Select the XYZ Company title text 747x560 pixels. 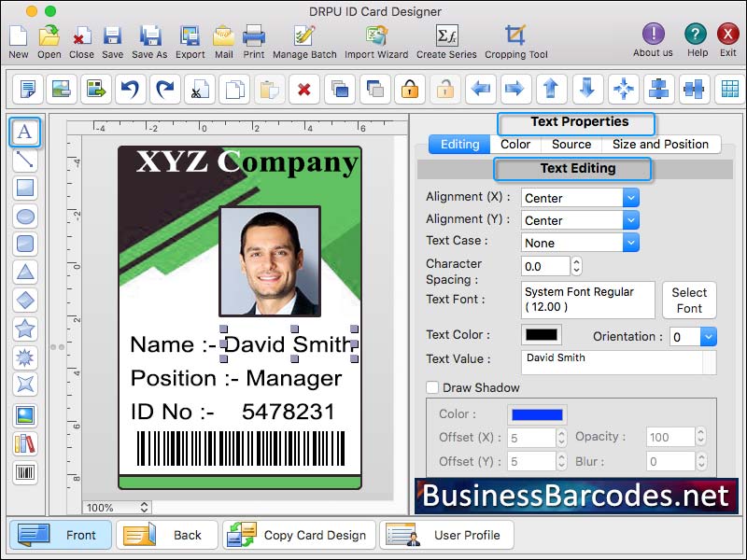click(x=247, y=161)
